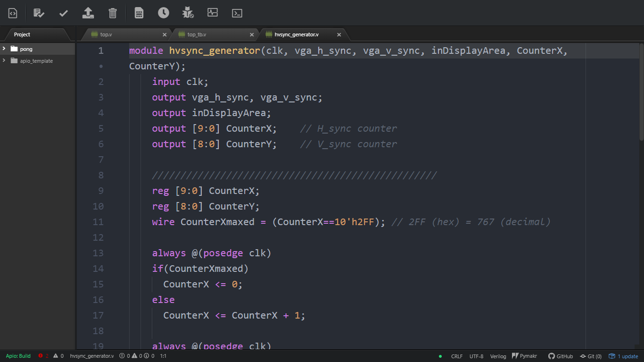Close the top.v tab

pyautogui.click(x=165, y=34)
